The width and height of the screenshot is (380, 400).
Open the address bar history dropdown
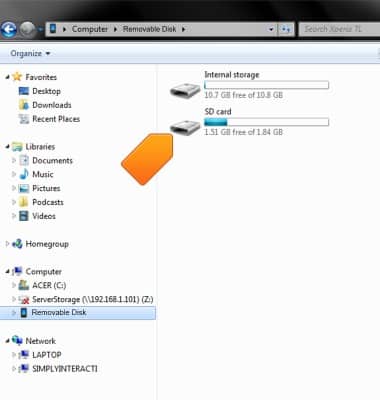click(x=271, y=29)
